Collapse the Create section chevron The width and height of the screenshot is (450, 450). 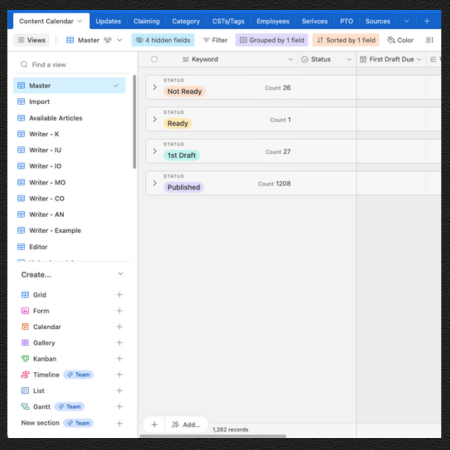click(120, 274)
